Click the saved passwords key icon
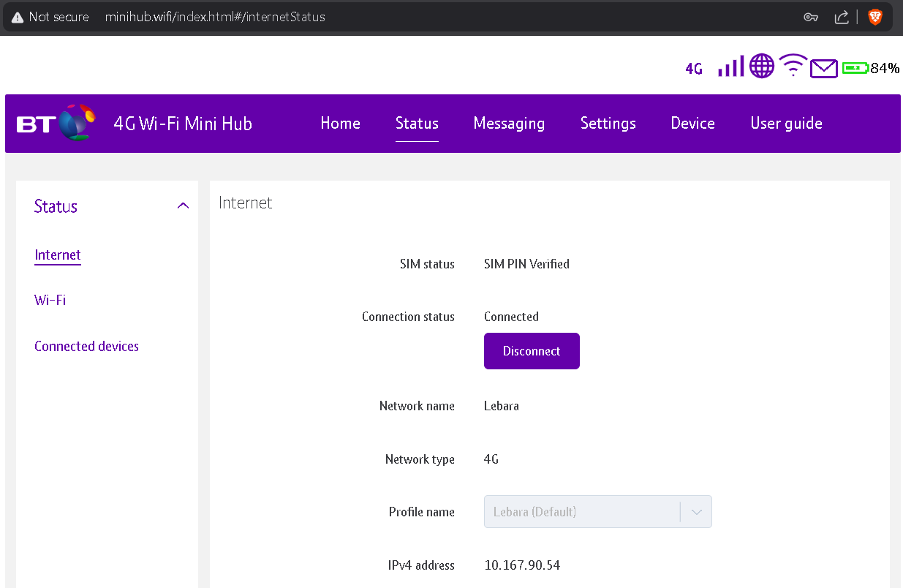The width and height of the screenshot is (903, 588). tap(810, 17)
